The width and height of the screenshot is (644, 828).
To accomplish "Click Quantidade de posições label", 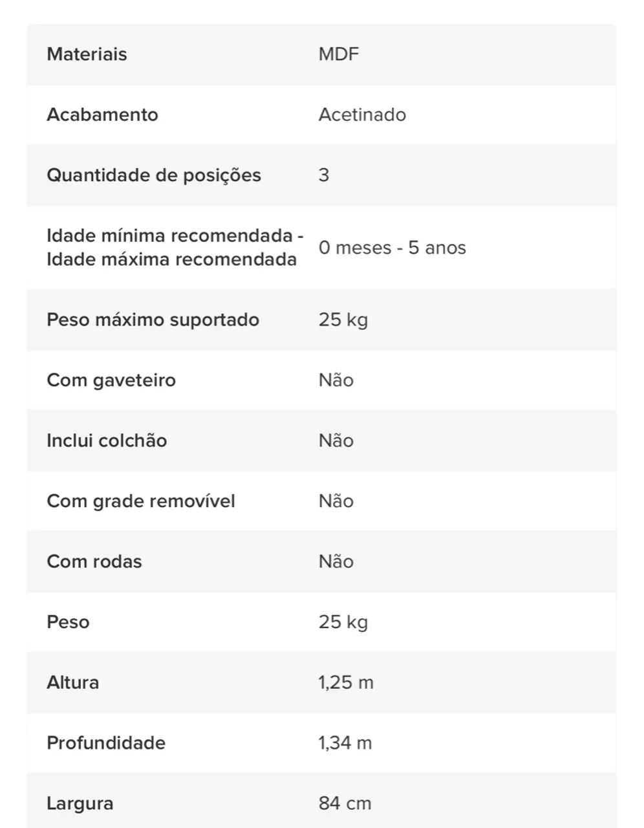I will (153, 175).
